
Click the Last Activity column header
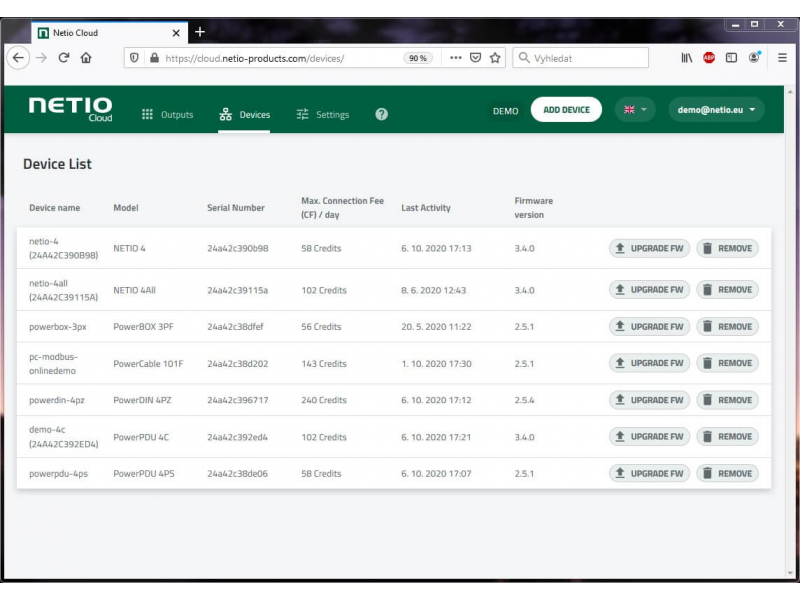[x=426, y=208]
